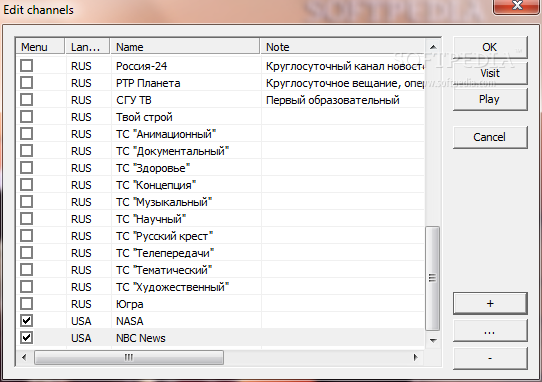Select the Россия-24 channel name
The width and height of the screenshot is (542, 382).
[x=141, y=66]
